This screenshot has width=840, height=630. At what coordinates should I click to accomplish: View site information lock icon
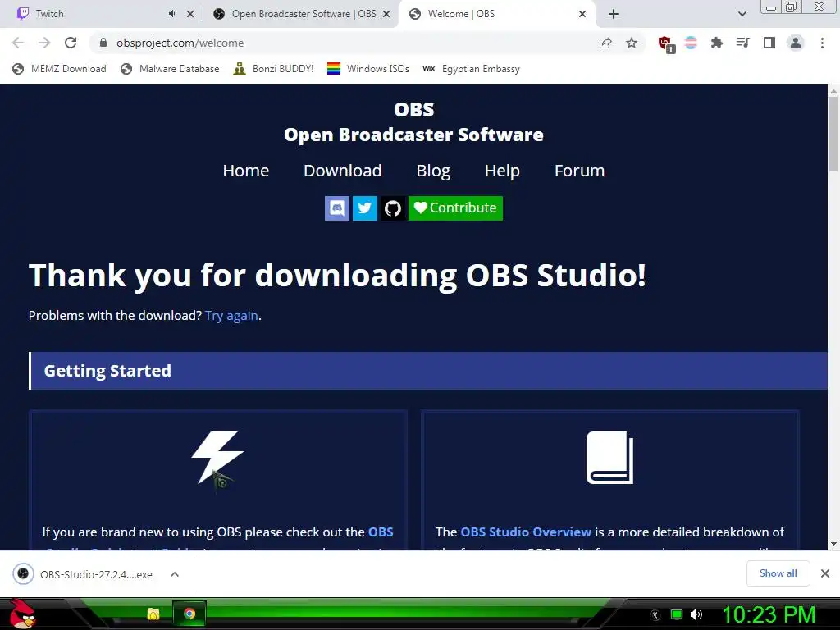pyautogui.click(x=104, y=43)
